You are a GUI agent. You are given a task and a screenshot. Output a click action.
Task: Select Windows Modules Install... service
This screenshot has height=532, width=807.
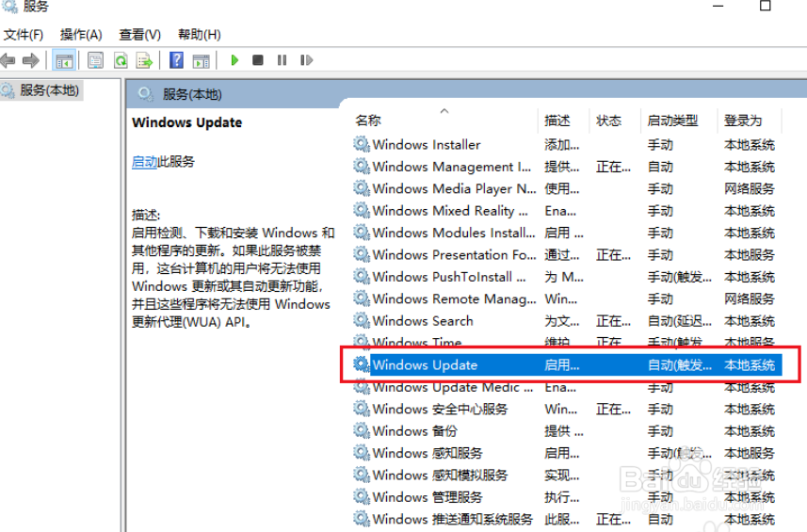[567, 234]
